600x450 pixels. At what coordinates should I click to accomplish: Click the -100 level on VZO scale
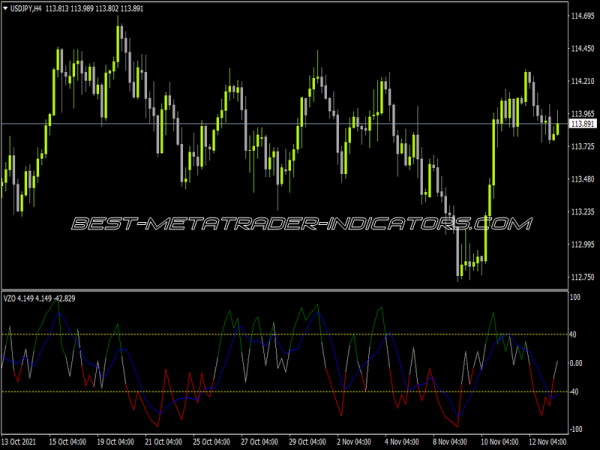tap(577, 428)
